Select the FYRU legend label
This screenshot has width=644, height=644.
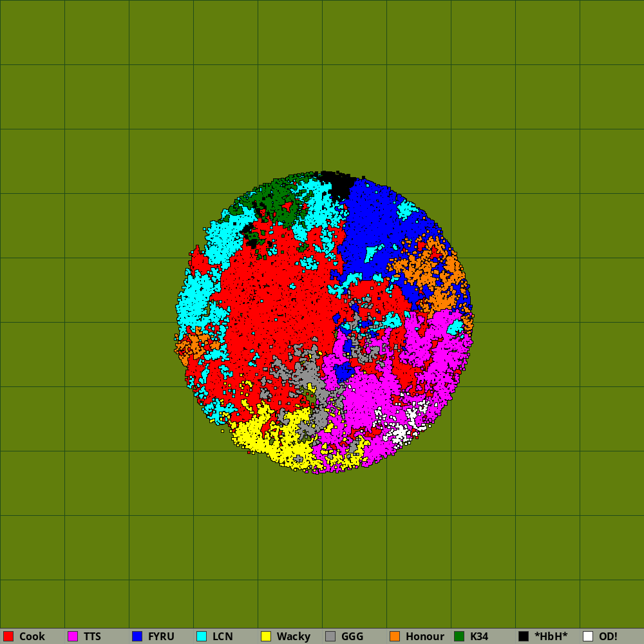tap(161, 636)
